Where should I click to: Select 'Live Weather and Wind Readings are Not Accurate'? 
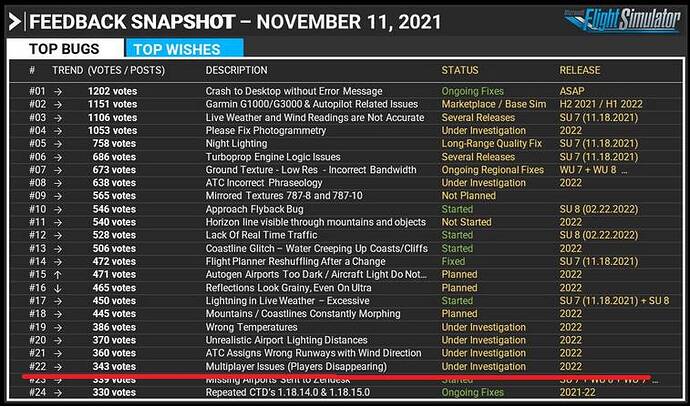[315, 117]
